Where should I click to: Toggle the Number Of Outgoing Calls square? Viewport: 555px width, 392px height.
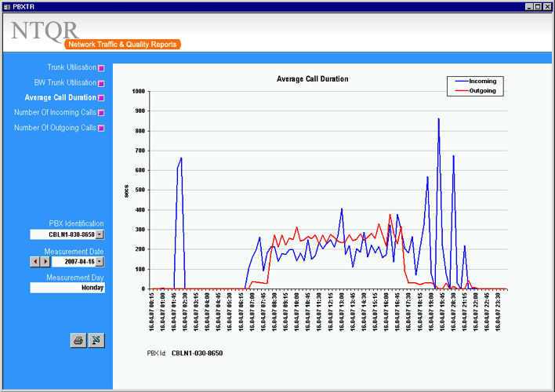click(101, 128)
